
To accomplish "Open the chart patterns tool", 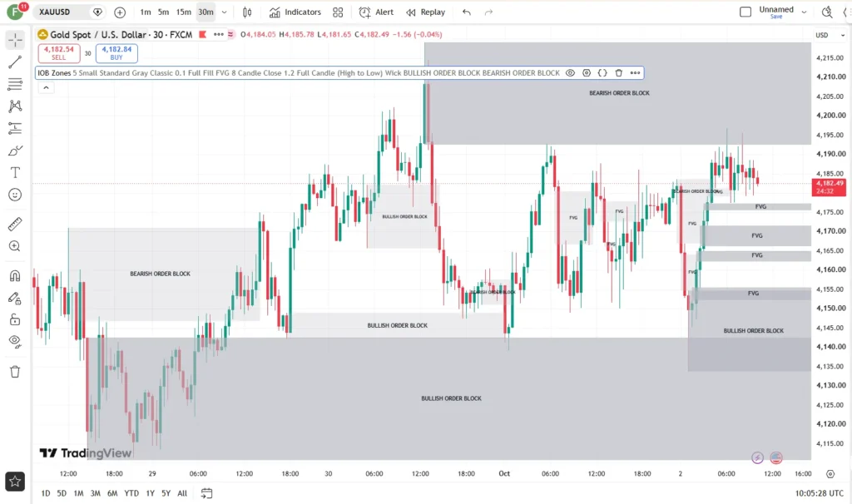I will (15, 106).
